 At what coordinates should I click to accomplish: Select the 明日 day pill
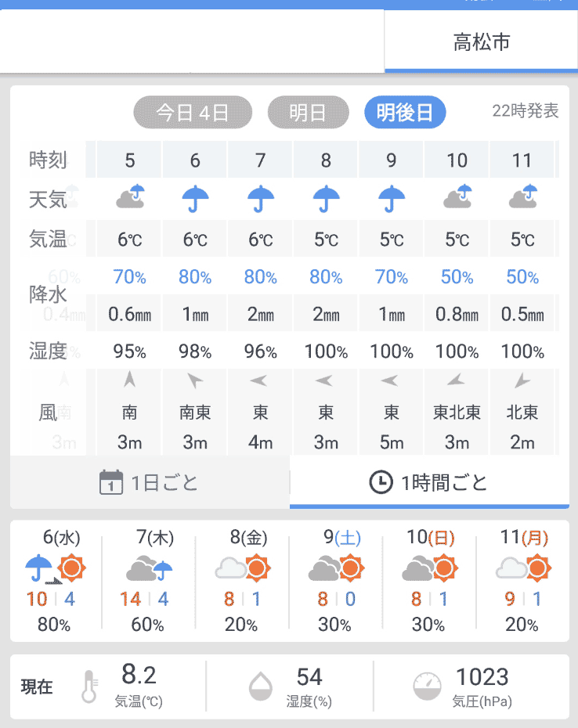pos(308,113)
